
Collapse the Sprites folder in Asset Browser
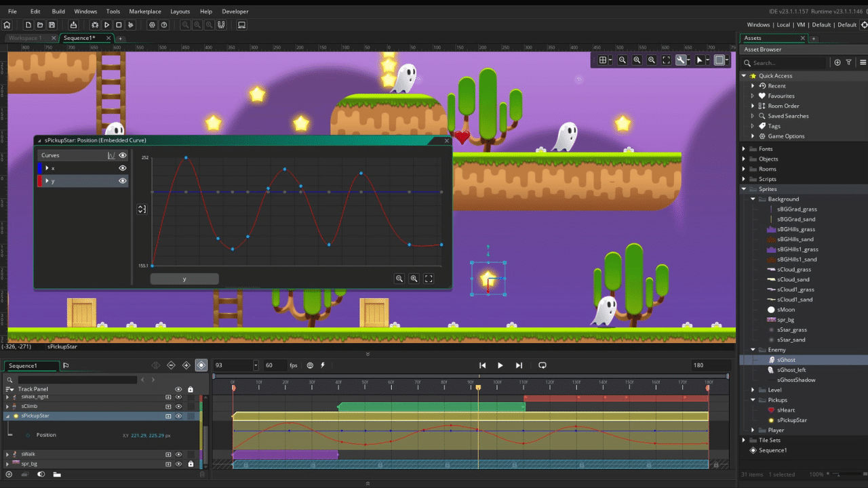pos(743,189)
